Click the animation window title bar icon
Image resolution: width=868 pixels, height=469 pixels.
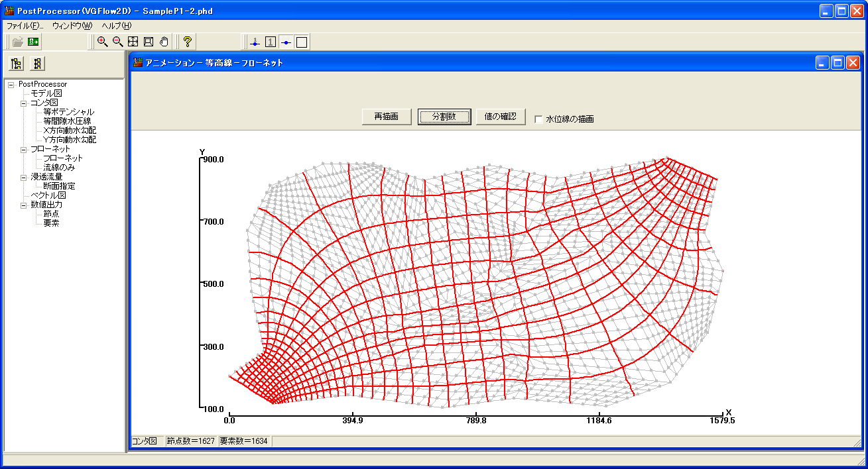click(138, 62)
